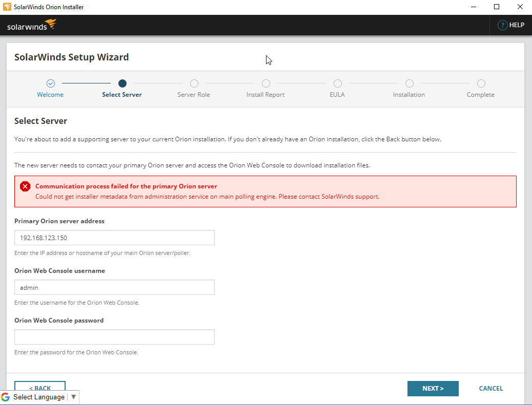Click the Google logo in language widget
Viewport: 532px width, 405px height.
coord(6,397)
